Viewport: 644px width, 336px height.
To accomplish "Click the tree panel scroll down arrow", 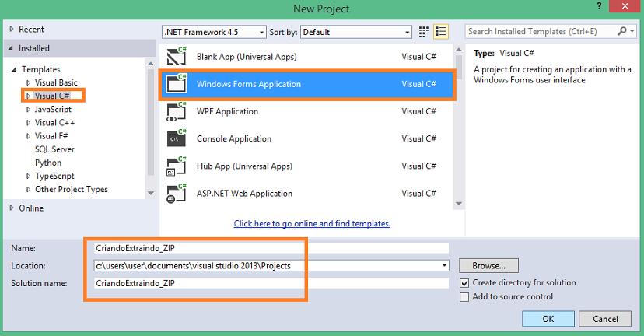I will click(x=151, y=193).
